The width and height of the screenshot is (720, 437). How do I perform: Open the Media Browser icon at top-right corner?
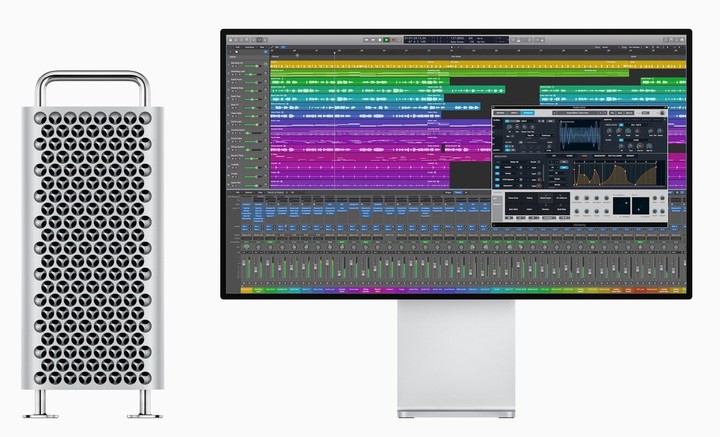(682, 40)
